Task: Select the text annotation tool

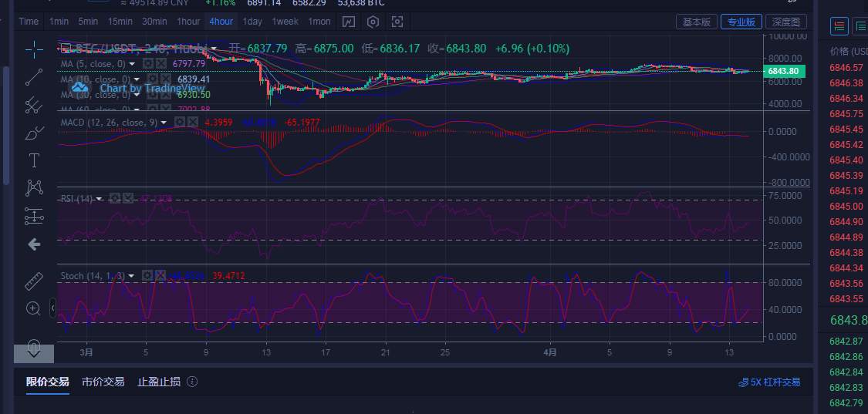Action: pyautogui.click(x=34, y=160)
